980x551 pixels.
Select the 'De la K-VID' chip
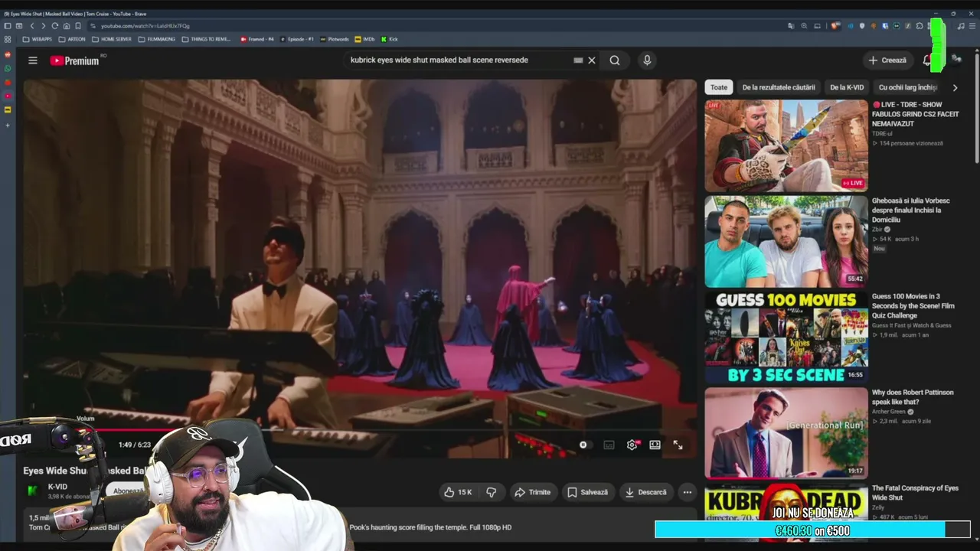[x=847, y=87]
